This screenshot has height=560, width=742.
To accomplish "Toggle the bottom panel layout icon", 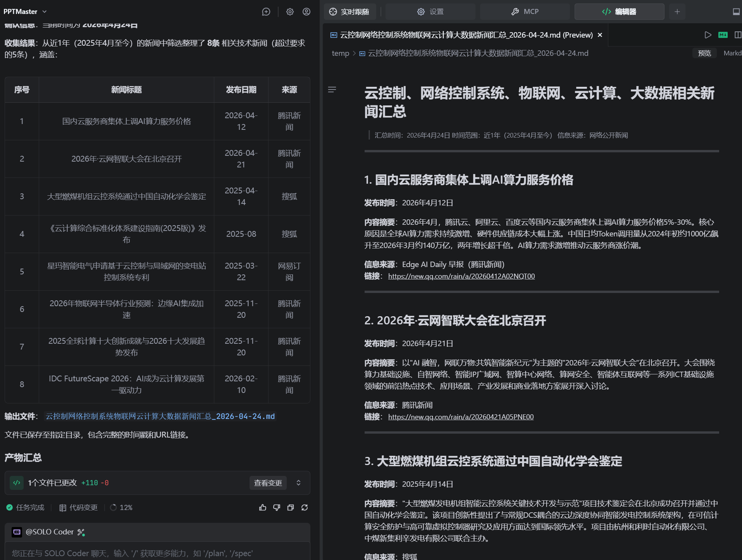I will click(736, 12).
